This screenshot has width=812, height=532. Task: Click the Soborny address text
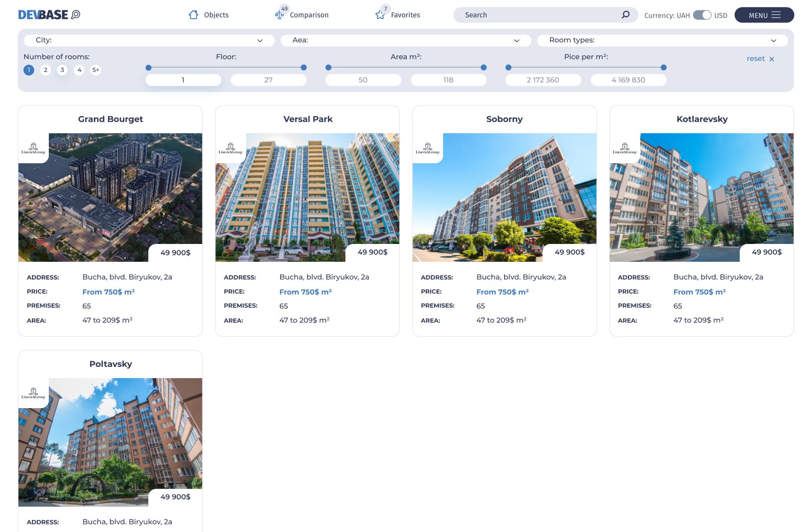(521, 277)
